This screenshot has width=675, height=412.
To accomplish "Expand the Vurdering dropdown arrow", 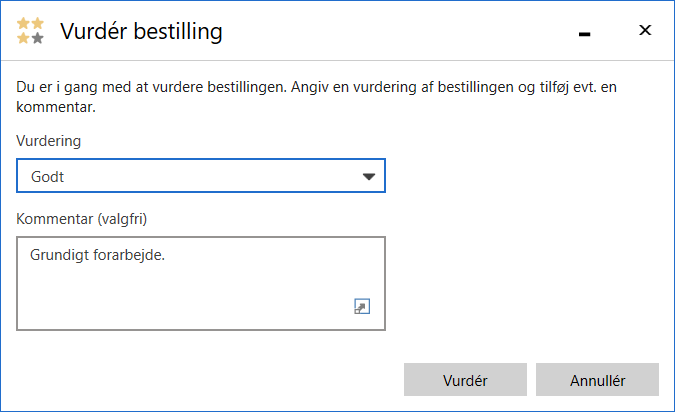I will click(368, 176).
